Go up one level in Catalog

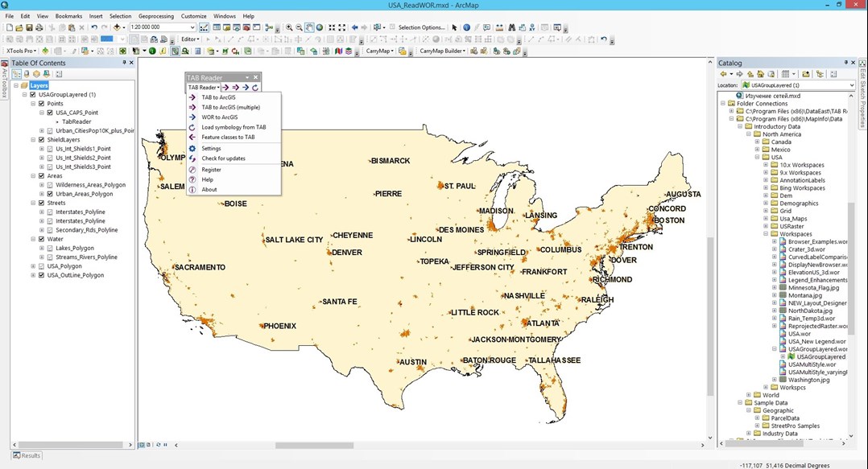pos(750,73)
